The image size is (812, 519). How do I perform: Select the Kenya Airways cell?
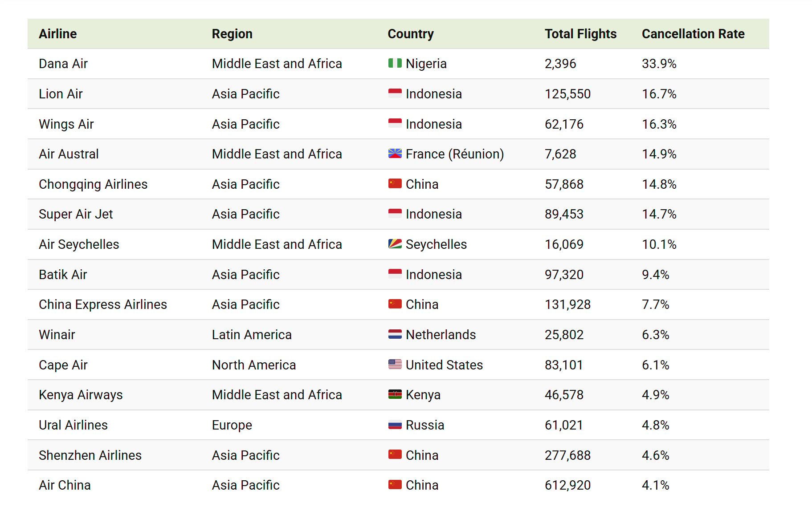tap(81, 395)
